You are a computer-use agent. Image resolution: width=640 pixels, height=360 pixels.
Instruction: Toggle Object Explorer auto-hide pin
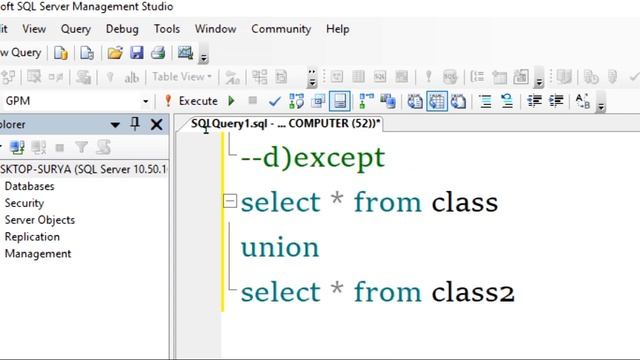tap(135, 124)
